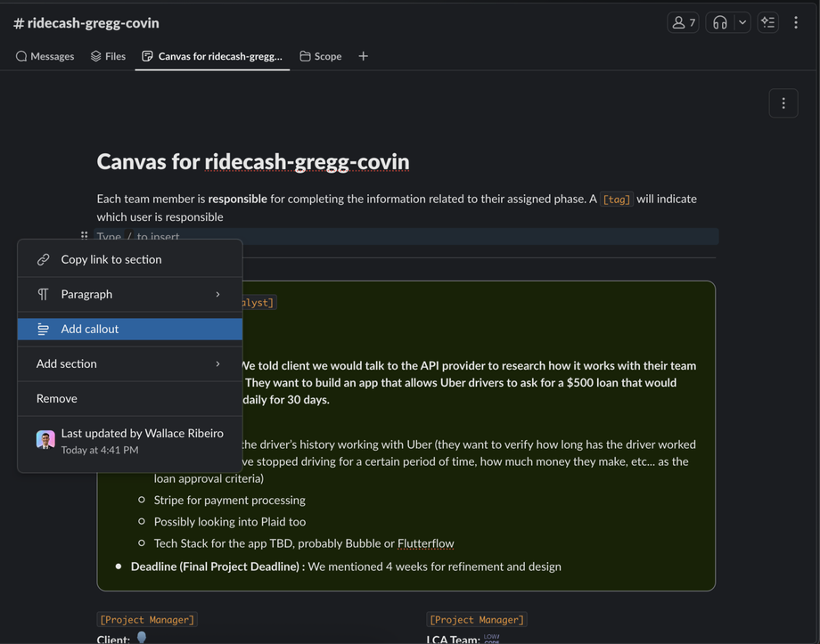Select the Canvas for ridecash-gregg tab
Screen dimensions: 820x644
point(212,56)
